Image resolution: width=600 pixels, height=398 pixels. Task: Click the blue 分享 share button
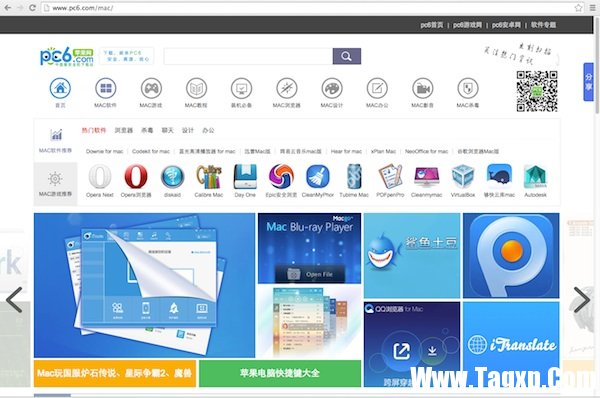[589, 82]
